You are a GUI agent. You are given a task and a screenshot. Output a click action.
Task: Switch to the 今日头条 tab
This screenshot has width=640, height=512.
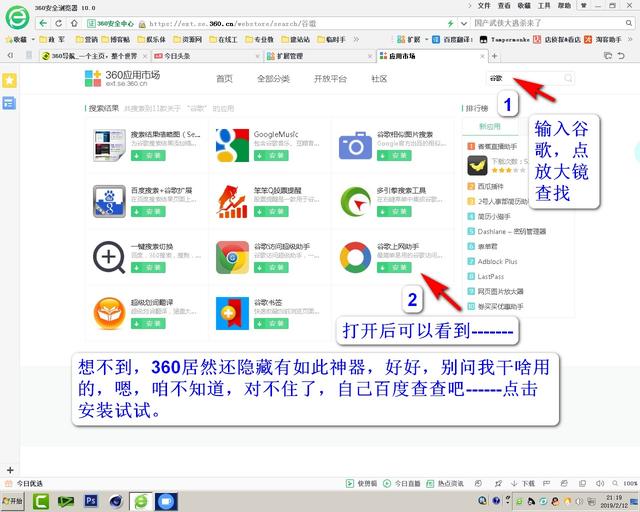207,56
